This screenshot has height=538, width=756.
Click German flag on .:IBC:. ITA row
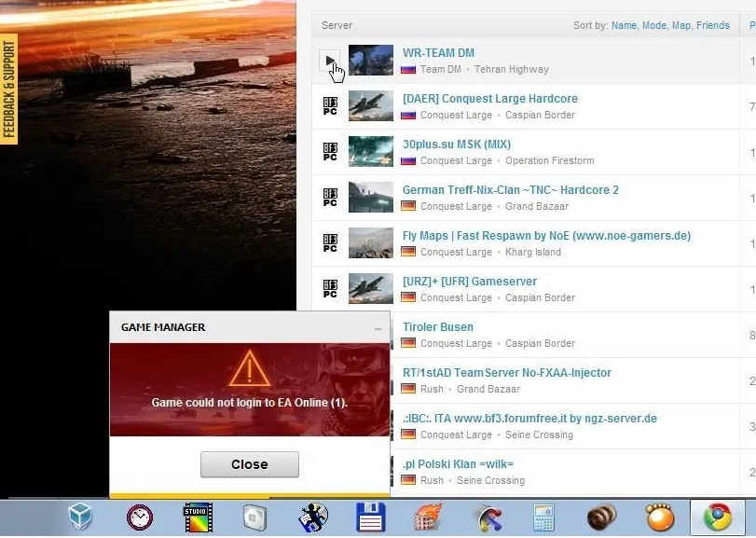(408, 435)
